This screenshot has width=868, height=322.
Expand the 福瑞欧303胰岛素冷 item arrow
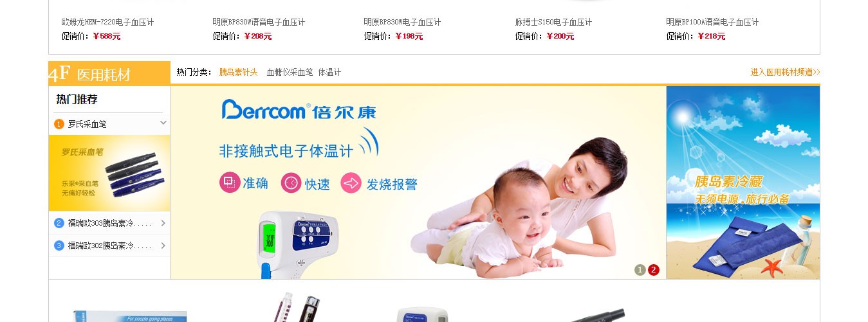pos(163,223)
